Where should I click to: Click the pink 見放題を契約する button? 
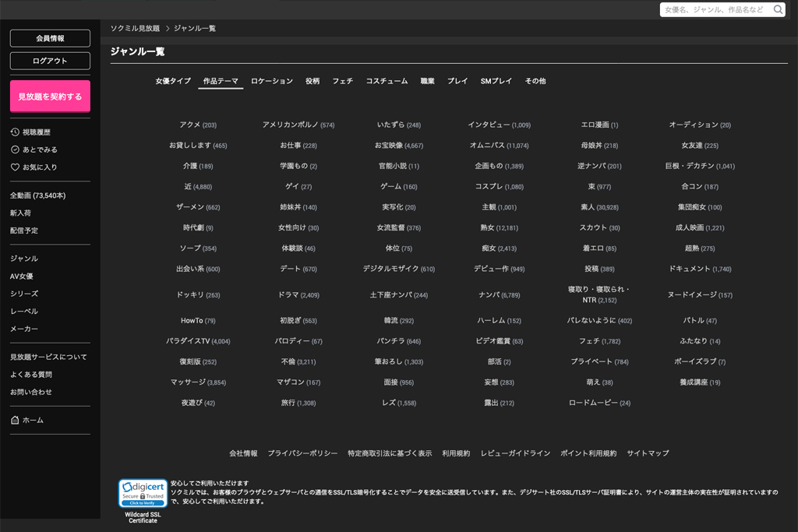(x=50, y=97)
